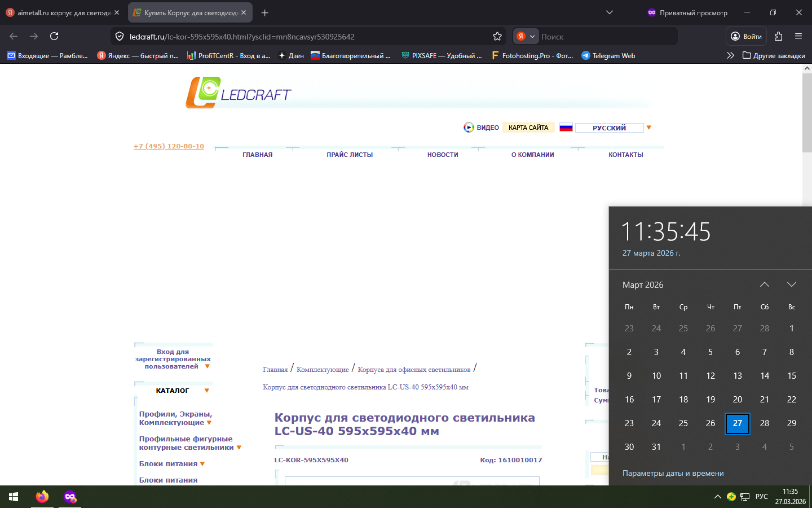The image size is (812, 508).
Task: Go to next month in calendar
Action: (x=792, y=284)
